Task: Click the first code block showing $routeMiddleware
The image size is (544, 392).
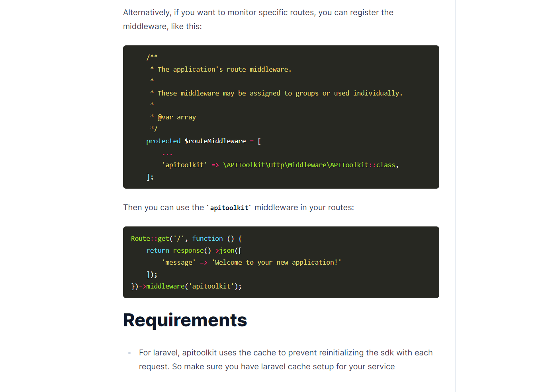Action: click(x=281, y=117)
